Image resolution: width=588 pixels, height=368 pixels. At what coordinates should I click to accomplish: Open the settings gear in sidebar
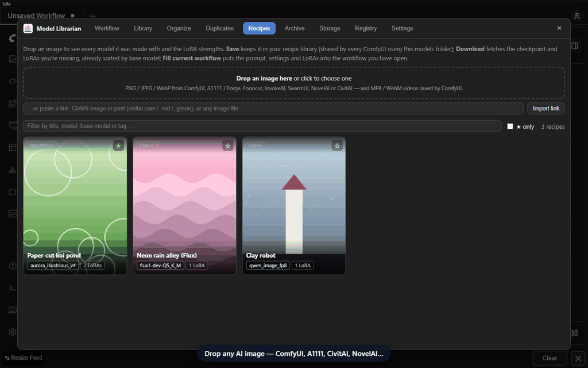13,332
